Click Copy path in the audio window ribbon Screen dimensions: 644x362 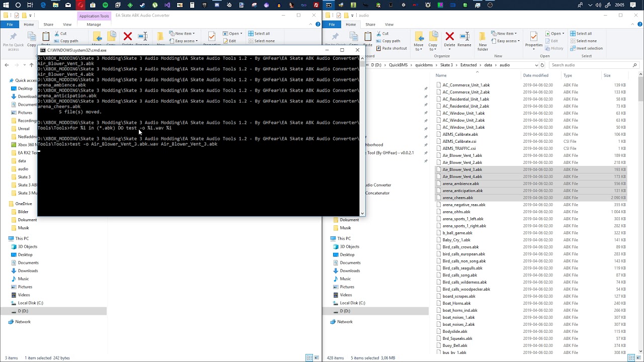[387, 41]
